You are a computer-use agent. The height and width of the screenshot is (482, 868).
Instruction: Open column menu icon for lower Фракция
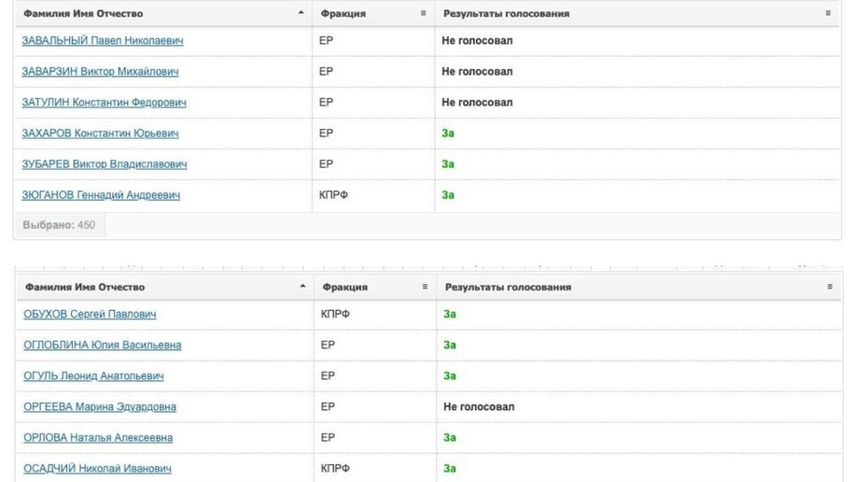(426, 287)
